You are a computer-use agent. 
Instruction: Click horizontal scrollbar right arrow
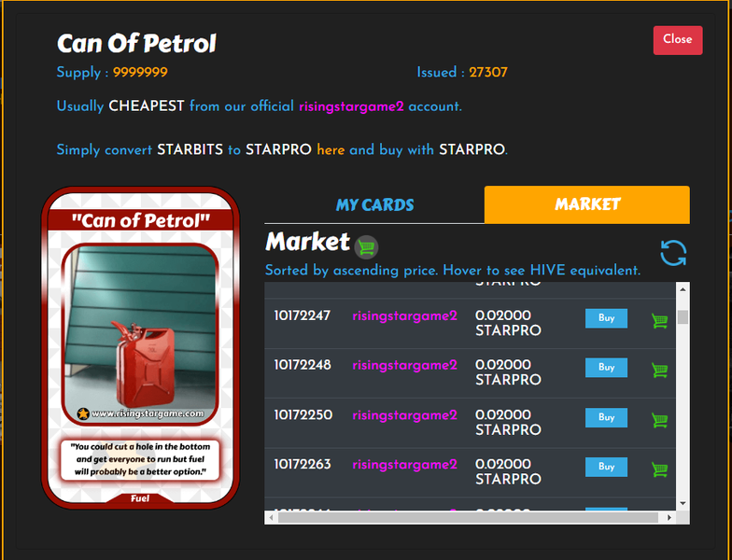pyautogui.click(x=669, y=517)
